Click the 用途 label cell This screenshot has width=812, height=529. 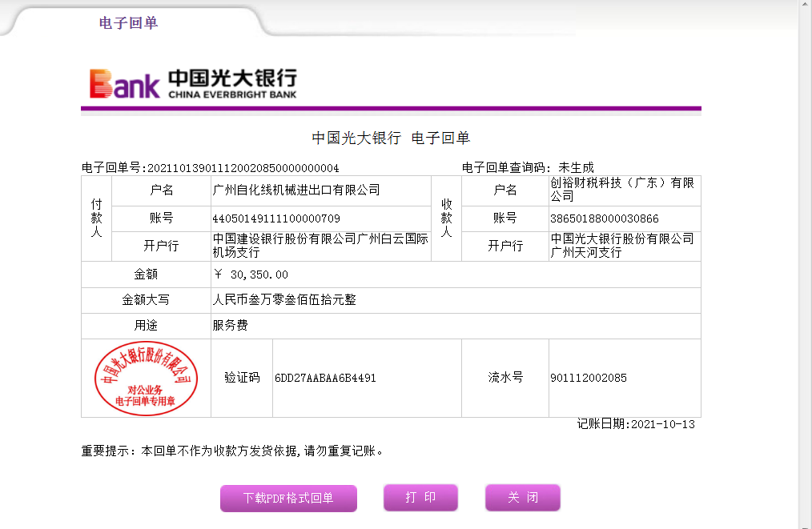coord(146,325)
